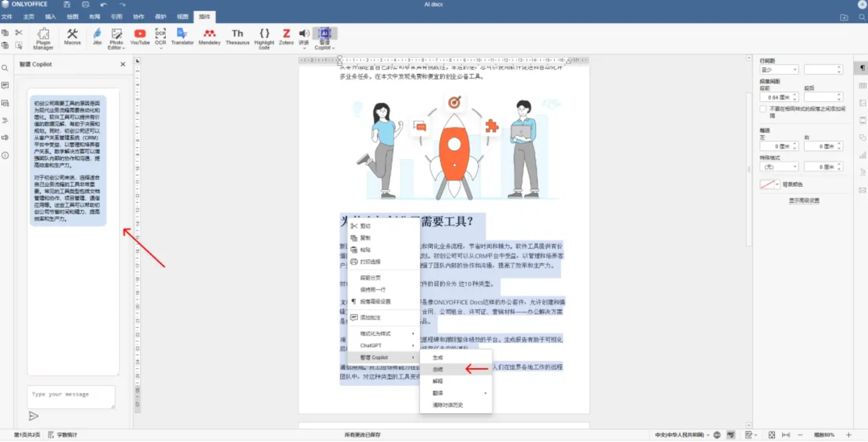Viewport: 868px width, 442px height.
Task: Send the Copilot chat message
Action: [34, 416]
